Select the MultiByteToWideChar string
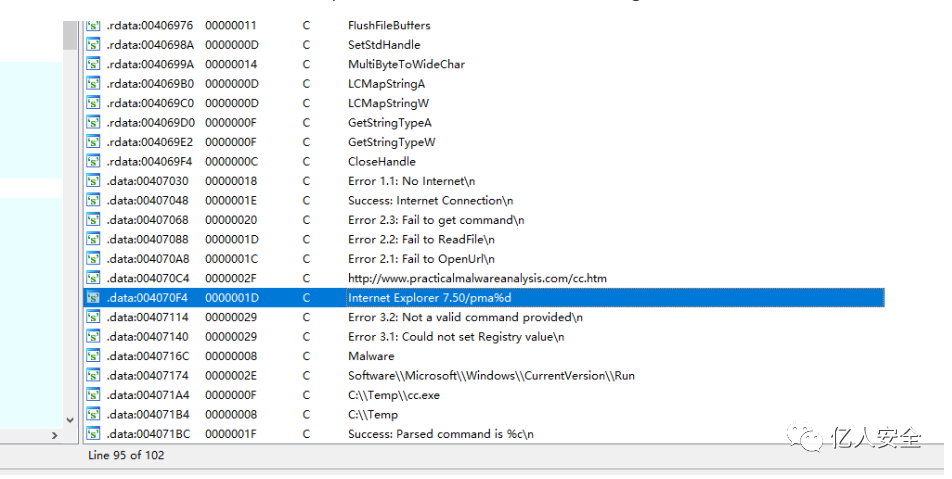The image size is (952, 479). 406,64
